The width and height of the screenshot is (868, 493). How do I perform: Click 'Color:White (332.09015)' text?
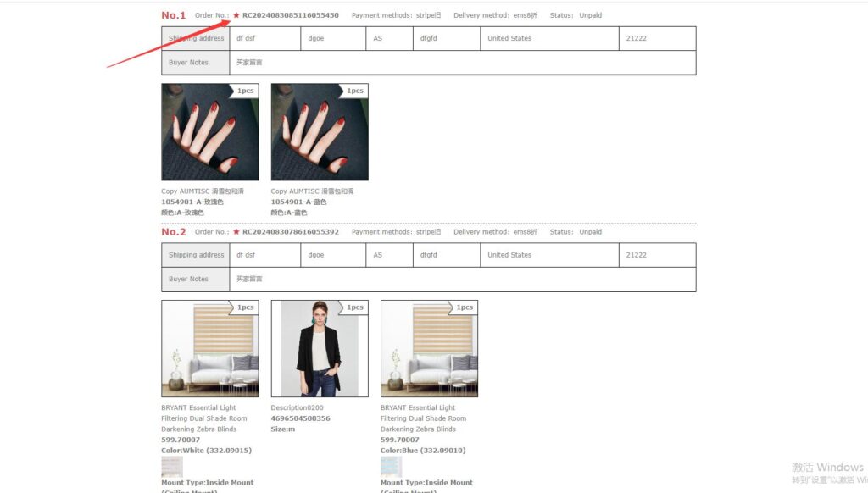pos(207,451)
